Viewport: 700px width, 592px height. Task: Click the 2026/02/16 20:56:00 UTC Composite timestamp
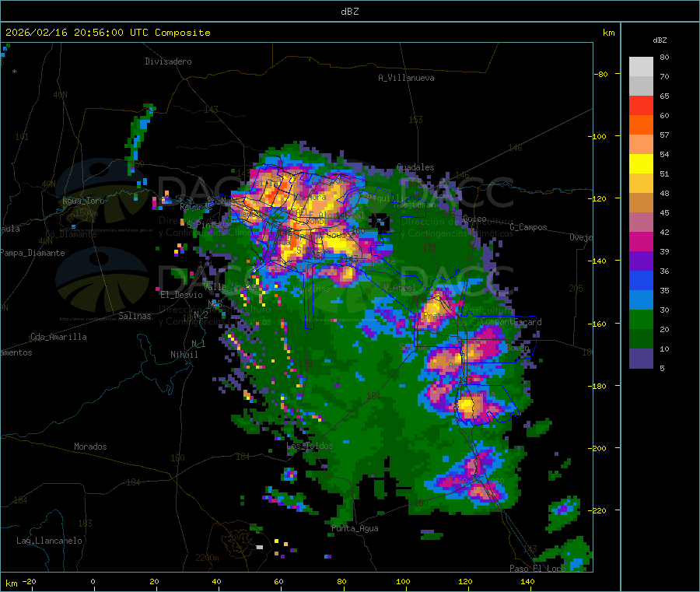click(107, 33)
